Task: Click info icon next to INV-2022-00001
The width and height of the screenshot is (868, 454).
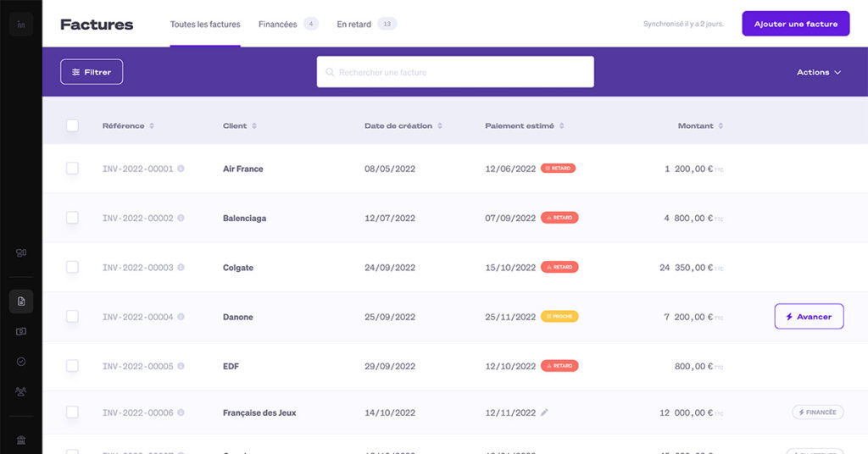Action: [181, 169]
